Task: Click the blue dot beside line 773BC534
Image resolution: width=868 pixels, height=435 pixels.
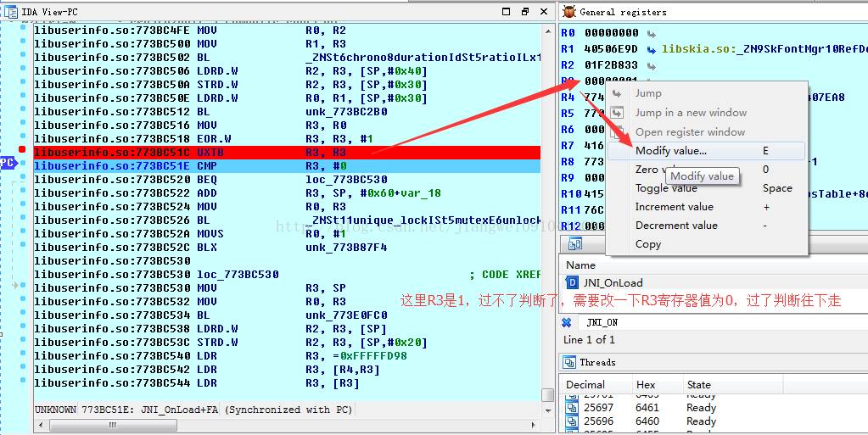Action: pos(23,312)
